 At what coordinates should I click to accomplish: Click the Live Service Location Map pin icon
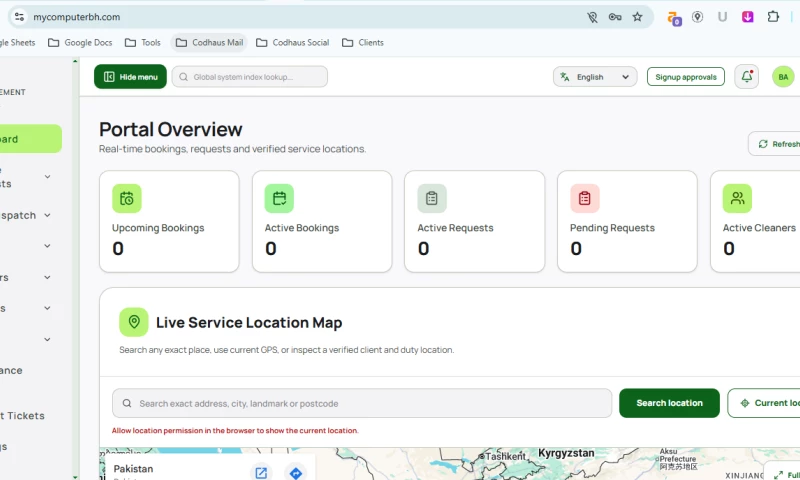pyautogui.click(x=134, y=322)
